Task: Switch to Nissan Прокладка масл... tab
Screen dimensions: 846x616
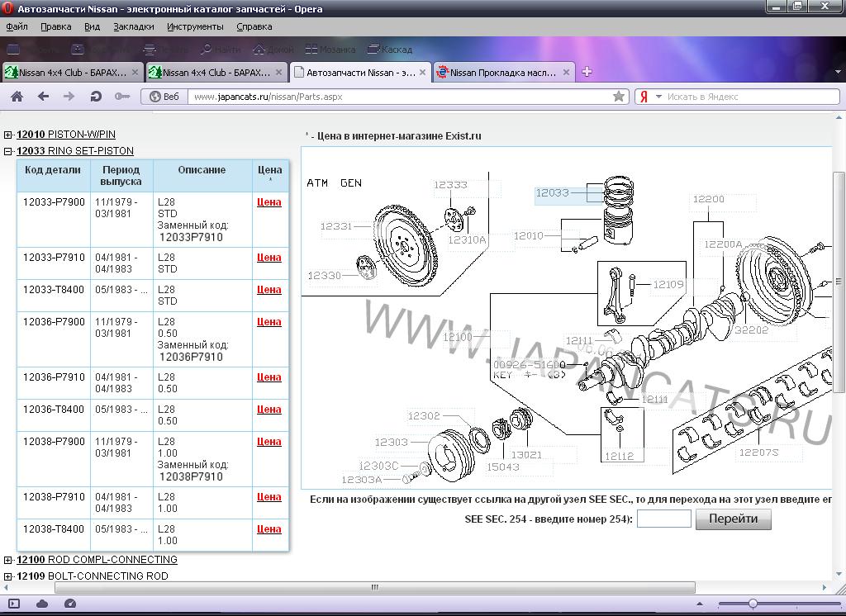Action: pyautogui.click(x=503, y=73)
